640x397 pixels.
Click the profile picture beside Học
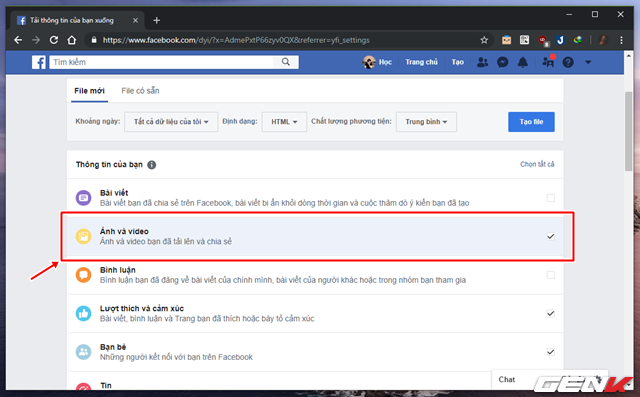pyautogui.click(x=369, y=62)
